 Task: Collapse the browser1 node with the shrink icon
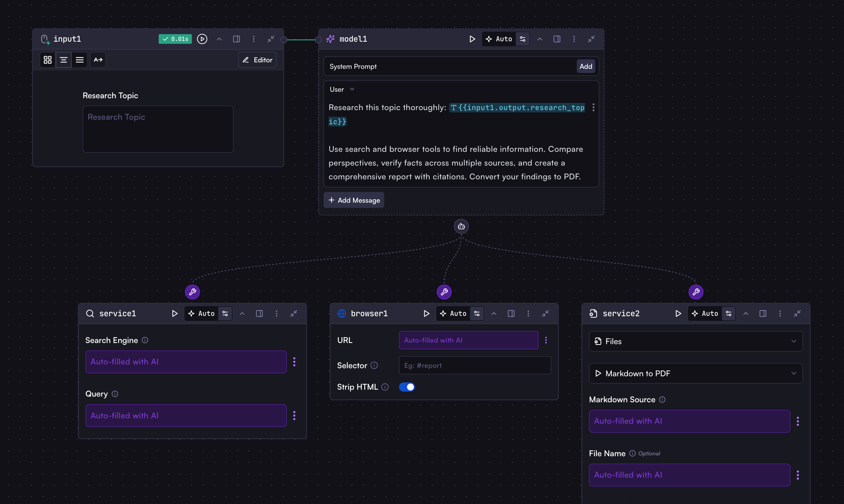(x=546, y=313)
